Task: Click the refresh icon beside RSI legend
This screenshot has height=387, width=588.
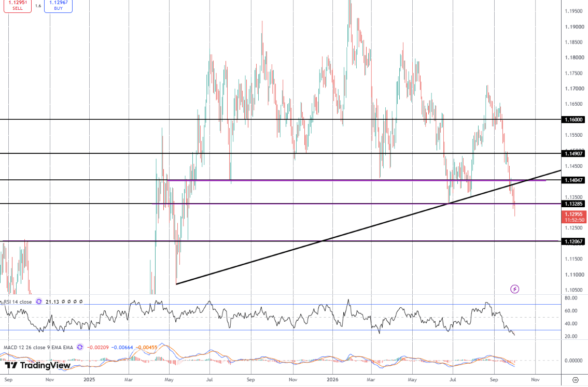Action: click(39, 302)
